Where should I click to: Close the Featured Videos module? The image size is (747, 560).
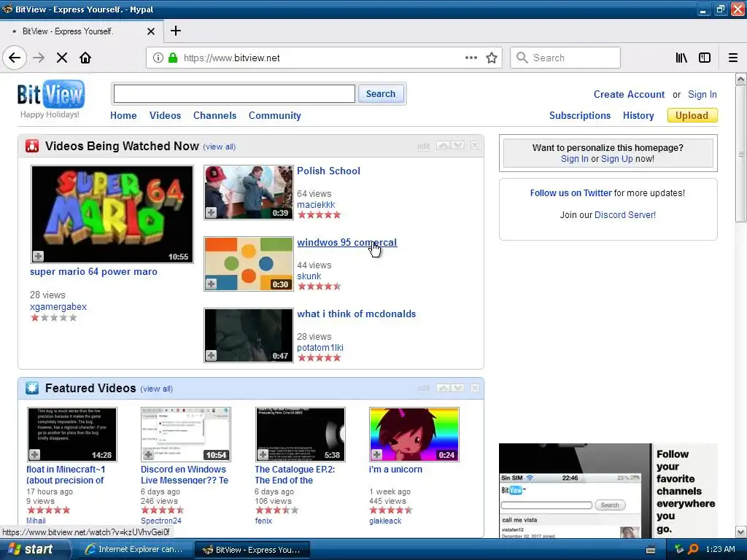pyautogui.click(x=474, y=388)
